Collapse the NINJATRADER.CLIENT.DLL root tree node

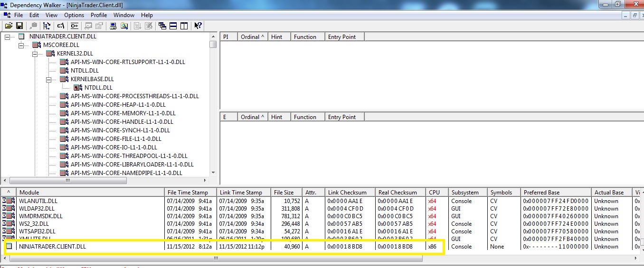[x=7, y=37]
